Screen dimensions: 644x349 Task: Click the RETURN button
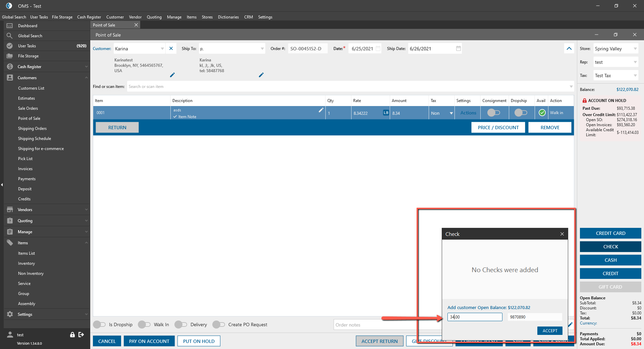pyautogui.click(x=117, y=128)
